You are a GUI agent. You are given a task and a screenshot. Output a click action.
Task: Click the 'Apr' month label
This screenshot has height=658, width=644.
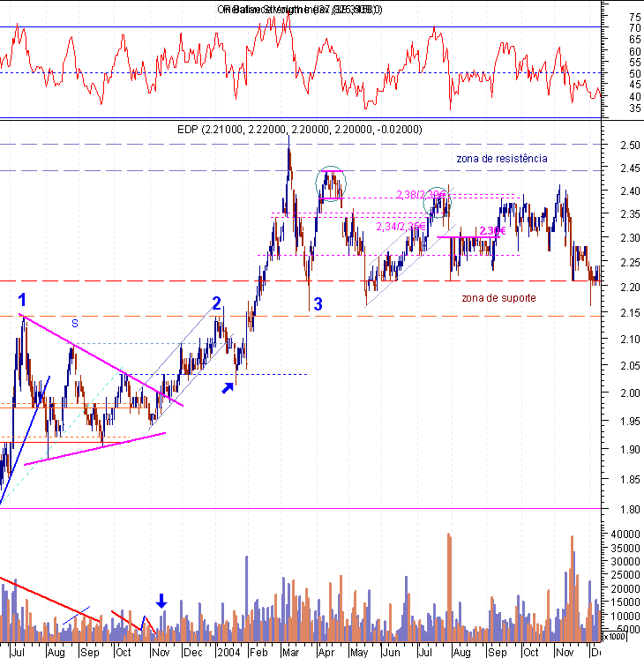click(326, 652)
